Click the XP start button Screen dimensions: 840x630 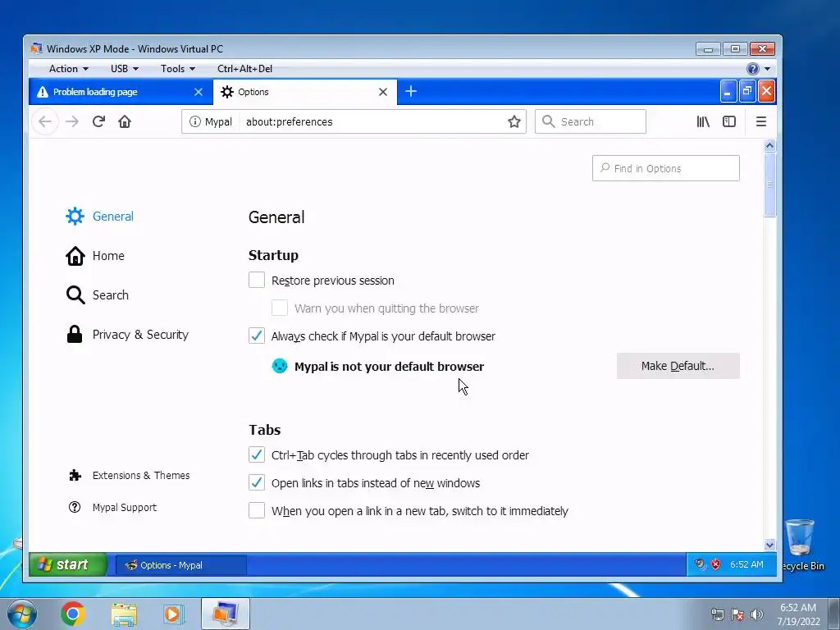[68, 564]
